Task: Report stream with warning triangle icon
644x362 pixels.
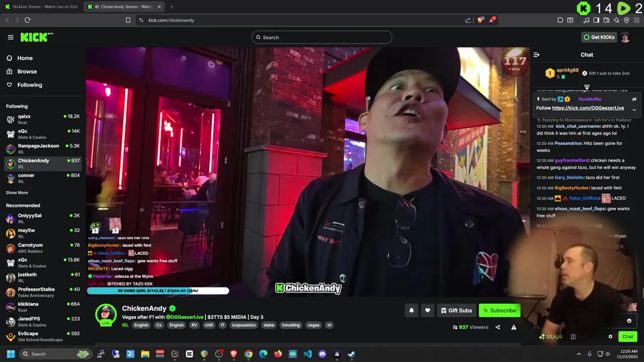Action: pyautogui.click(x=514, y=327)
